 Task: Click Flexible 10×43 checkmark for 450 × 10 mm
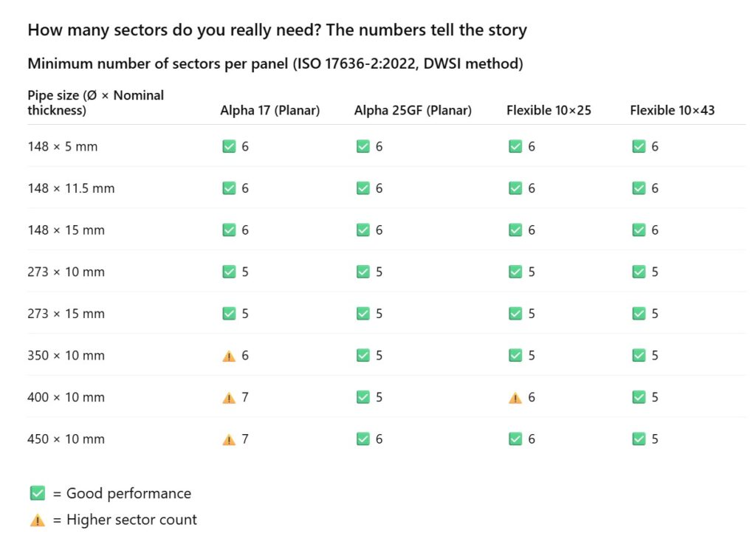(x=639, y=439)
